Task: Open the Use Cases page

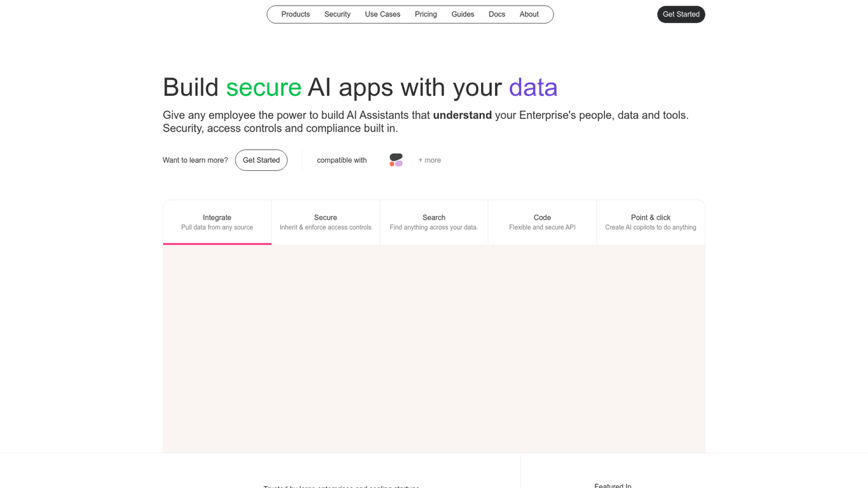Action: pyautogui.click(x=382, y=14)
